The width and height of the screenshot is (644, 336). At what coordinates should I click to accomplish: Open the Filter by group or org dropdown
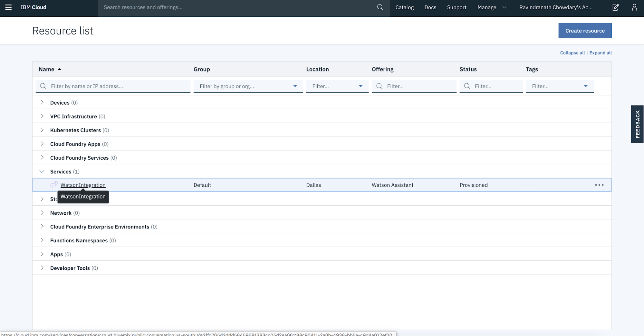tap(248, 86)
